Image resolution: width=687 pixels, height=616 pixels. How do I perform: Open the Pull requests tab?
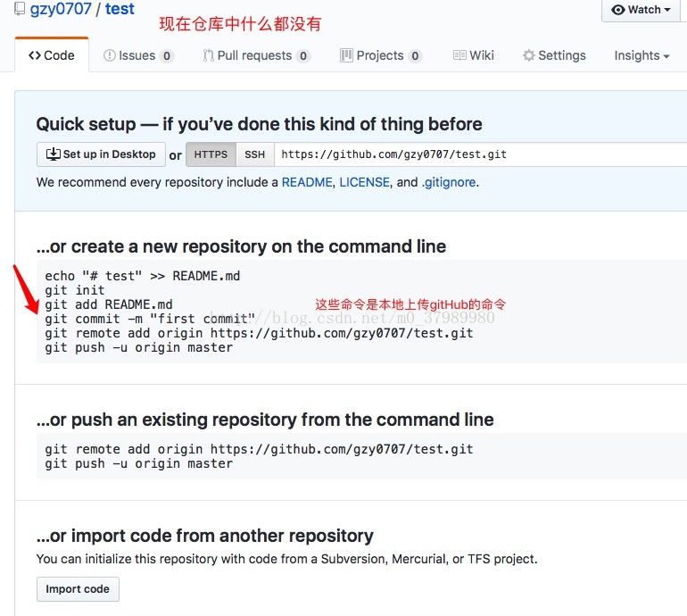coord(257,55)
